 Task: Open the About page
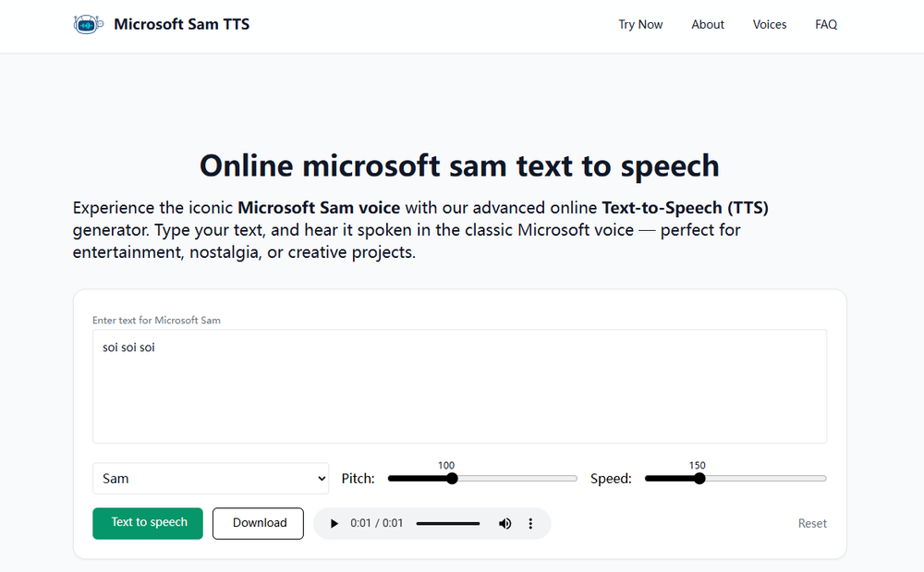[x=708, y=24]
